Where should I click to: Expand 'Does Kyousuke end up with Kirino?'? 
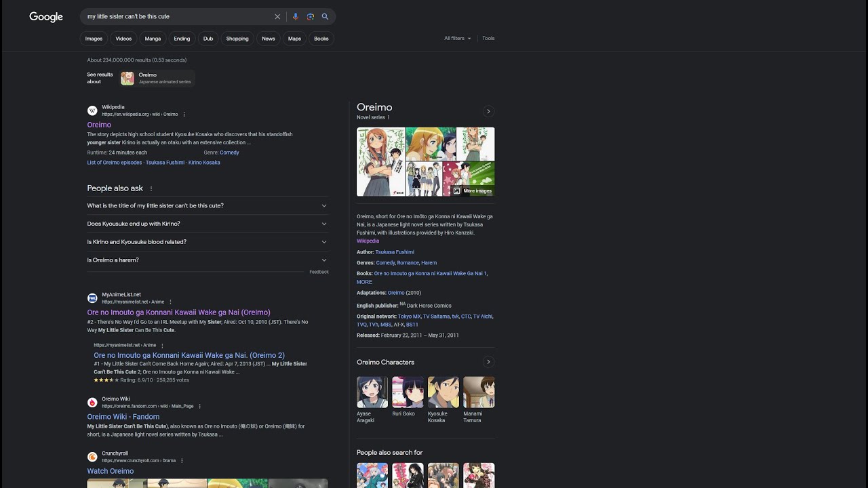pyautogui.click(x=208, y=224)
